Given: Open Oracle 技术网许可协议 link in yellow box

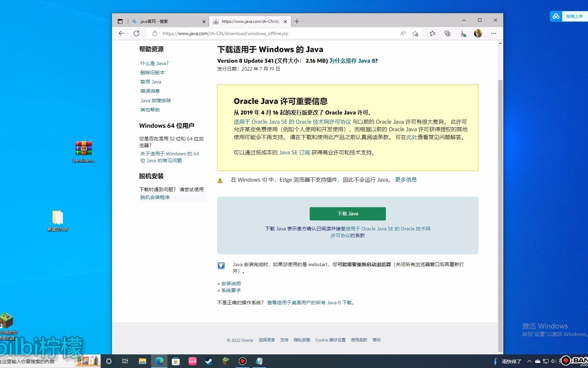Looking at the screenshot, I should [292, 122].
